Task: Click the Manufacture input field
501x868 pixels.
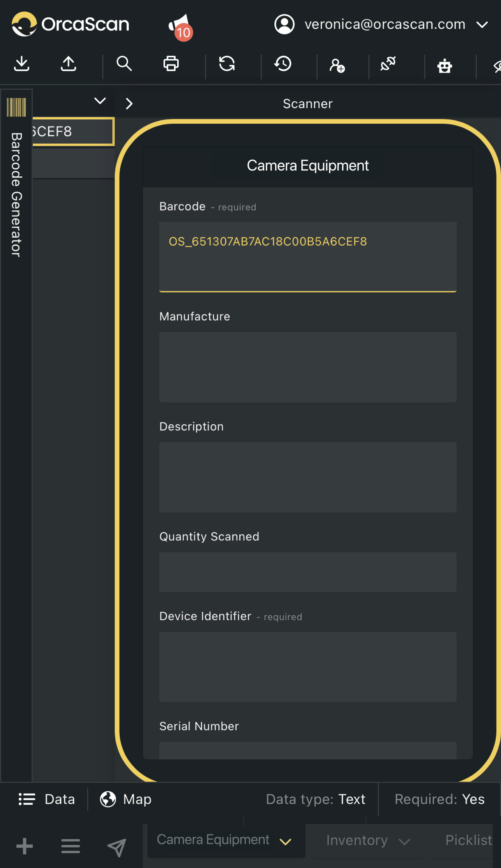Action: pos(308,367)
